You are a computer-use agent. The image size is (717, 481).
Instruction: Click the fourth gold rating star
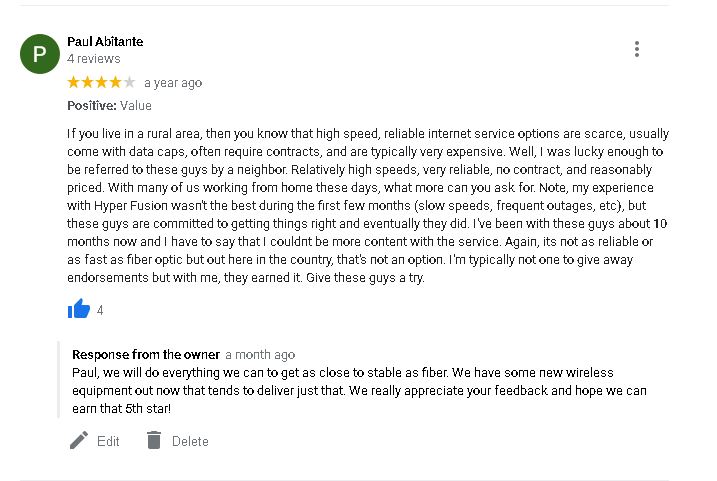pyautogui.click(x=116, y=82)
